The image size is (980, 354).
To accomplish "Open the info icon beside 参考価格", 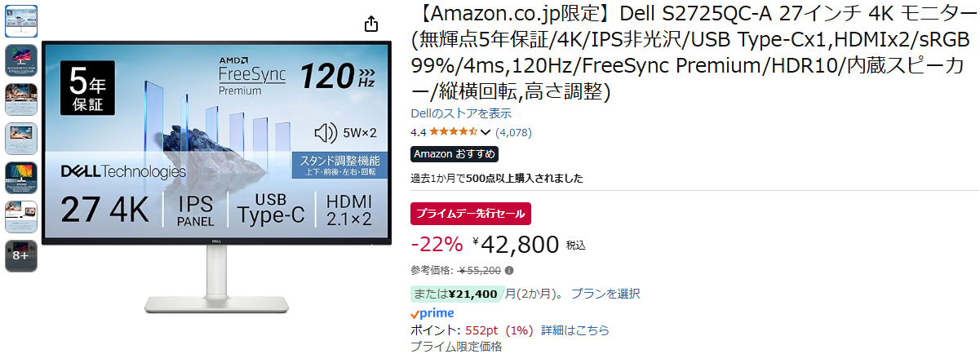I will click(x=509, y=271).
